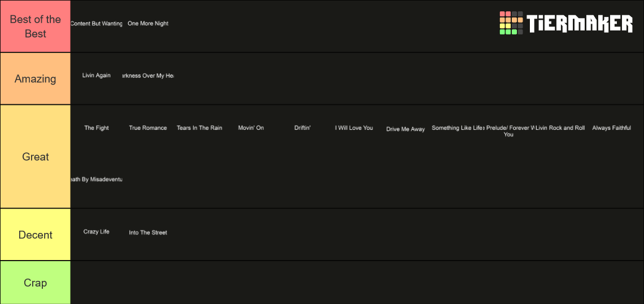Viewport: 644px width, 304px height.
Task: Click the green 'Crap' tier label
Action: coord(36,283)
